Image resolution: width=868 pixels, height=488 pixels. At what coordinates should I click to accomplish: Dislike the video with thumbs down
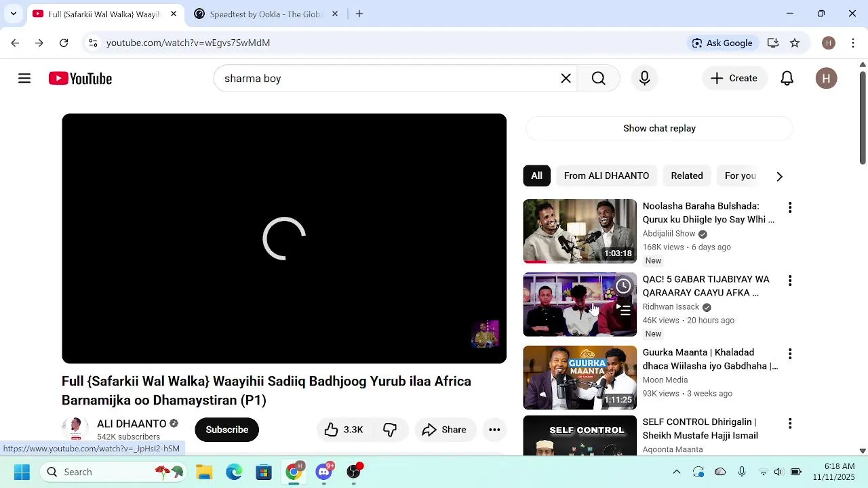coord(390,430)
